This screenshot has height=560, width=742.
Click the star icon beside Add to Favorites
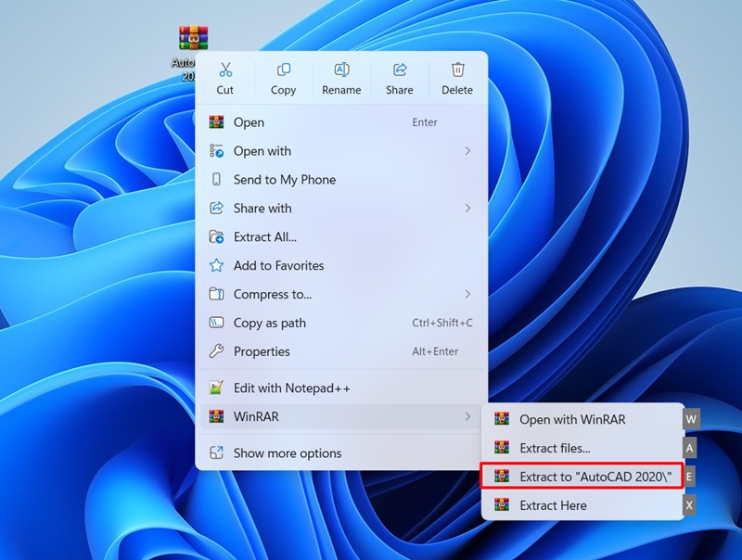(216, 265)
